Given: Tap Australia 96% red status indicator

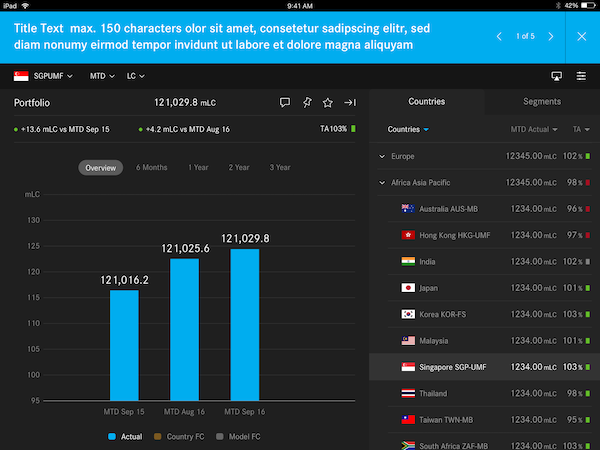Looking at the screenshot, I should [588, 209].
